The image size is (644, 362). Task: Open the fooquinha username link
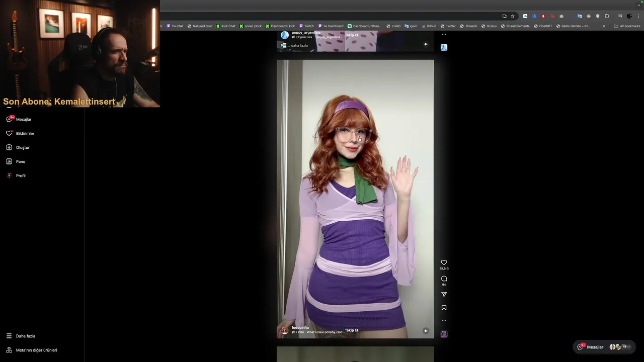tap(300, 328)
